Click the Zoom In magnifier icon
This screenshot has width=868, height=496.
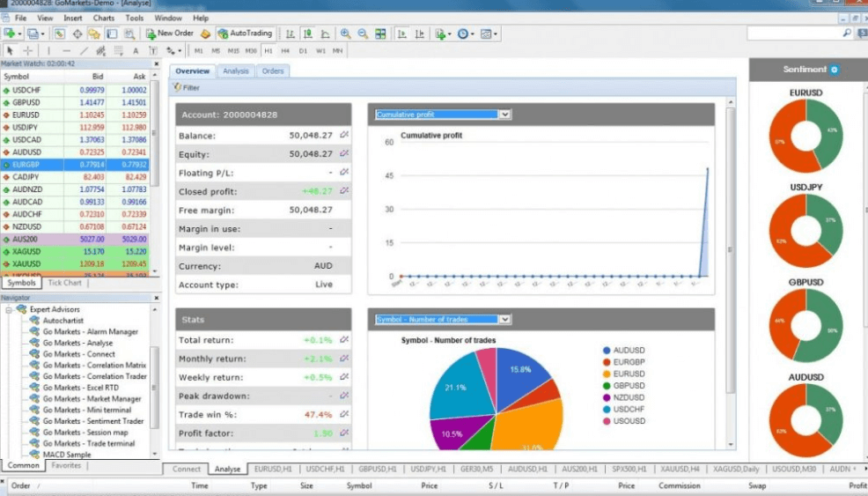(345, 33)
